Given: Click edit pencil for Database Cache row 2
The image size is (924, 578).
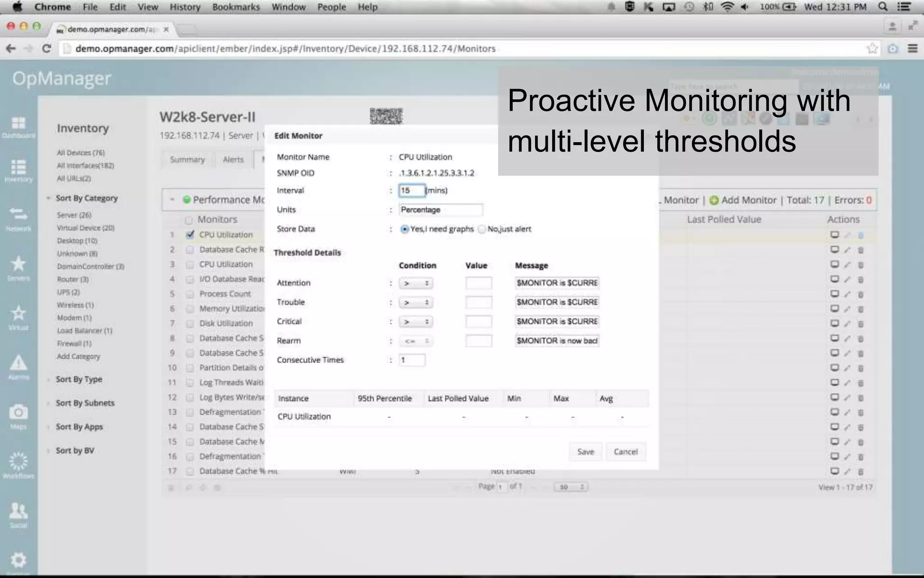Looking at the screenshot, I should [x=847, y=250].
